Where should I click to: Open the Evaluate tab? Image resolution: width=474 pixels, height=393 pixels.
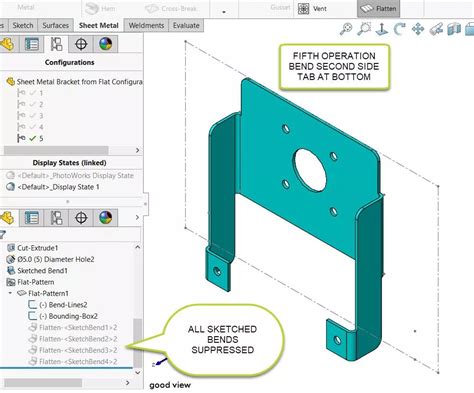point(186,25)
